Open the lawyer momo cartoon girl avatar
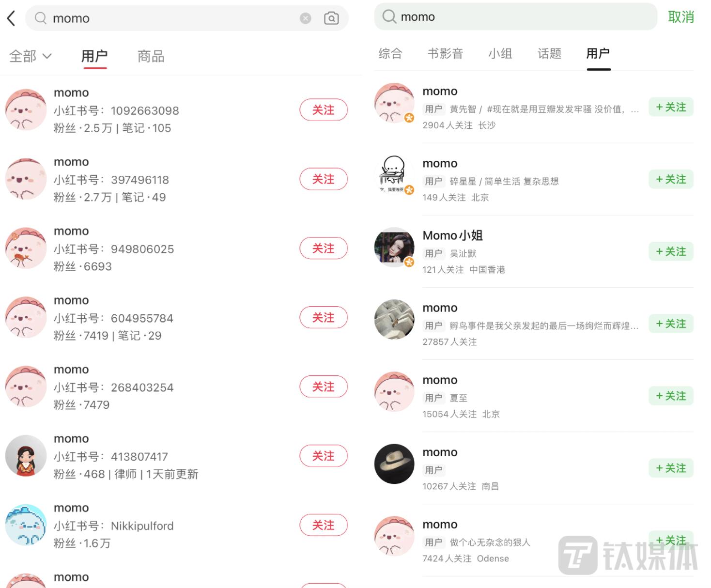711x588 pixels. pos(26,456)
